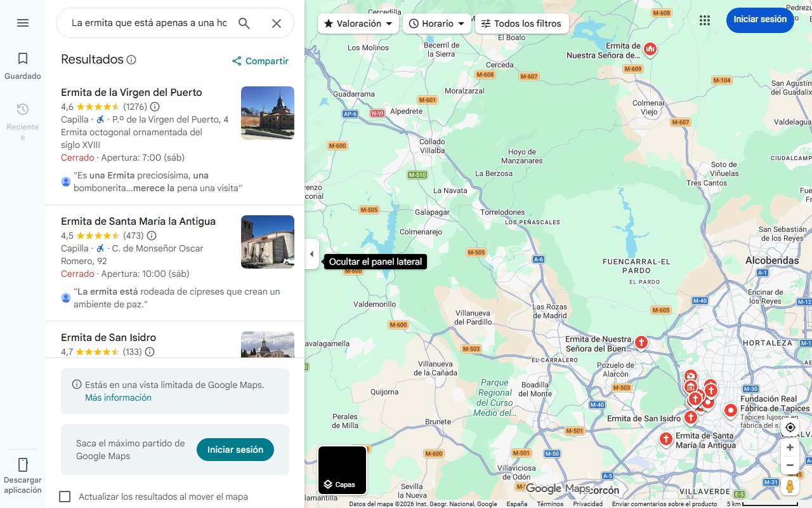Open the Valoración filter dropdown
Viewport: 812px width, 508px height.
358,23
